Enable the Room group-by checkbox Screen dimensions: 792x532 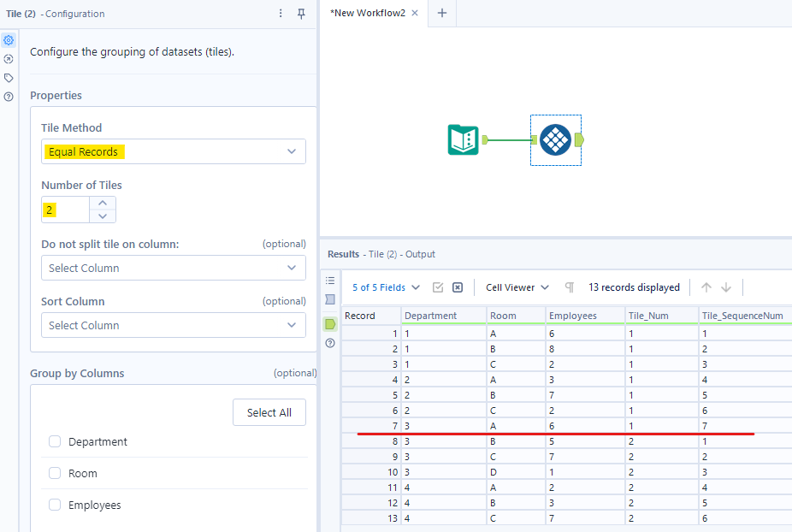click(55, 474)
